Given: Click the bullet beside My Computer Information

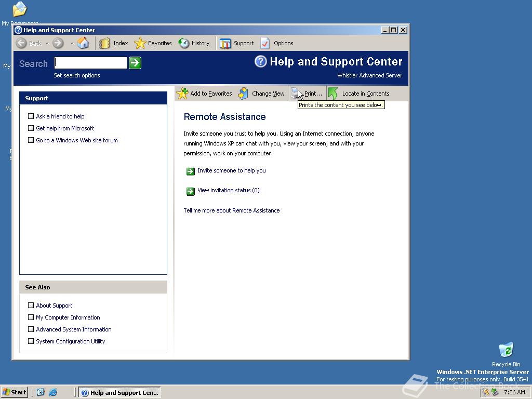Looking at the screenshot, I should coord(31,317).
